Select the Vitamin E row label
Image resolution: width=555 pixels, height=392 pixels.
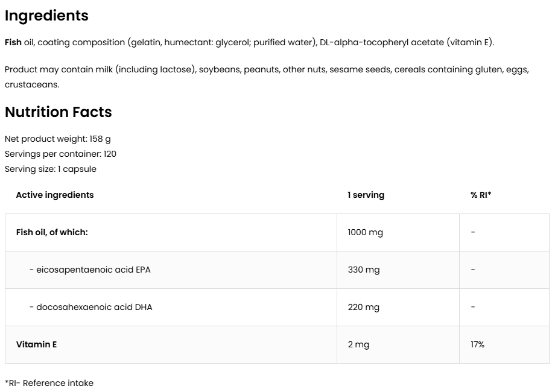click(x=36, y=344)
